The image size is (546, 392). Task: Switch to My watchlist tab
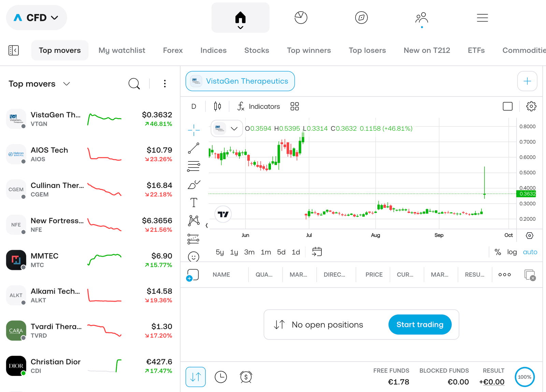pyautogui.click(x=122, y=50)
